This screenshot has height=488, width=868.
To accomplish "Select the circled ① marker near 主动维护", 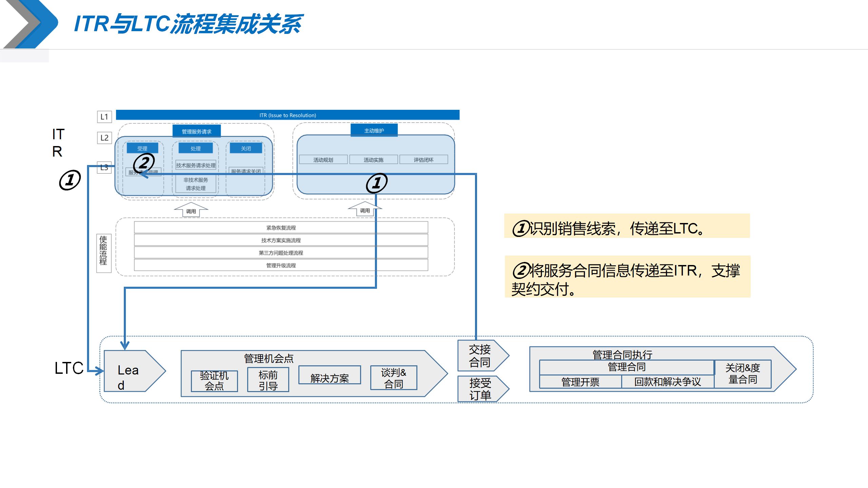I will (x=376, y=183).
